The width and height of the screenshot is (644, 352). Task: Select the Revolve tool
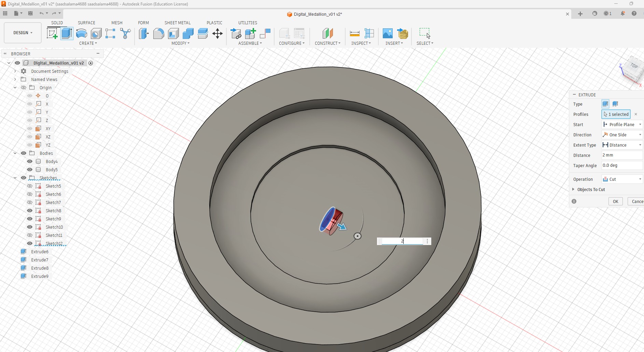82,33
